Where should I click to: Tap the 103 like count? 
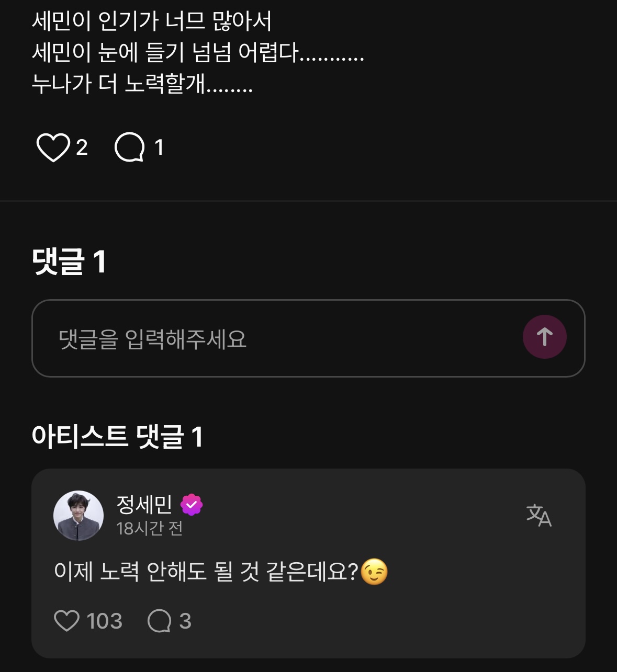(x=104, y=621)
